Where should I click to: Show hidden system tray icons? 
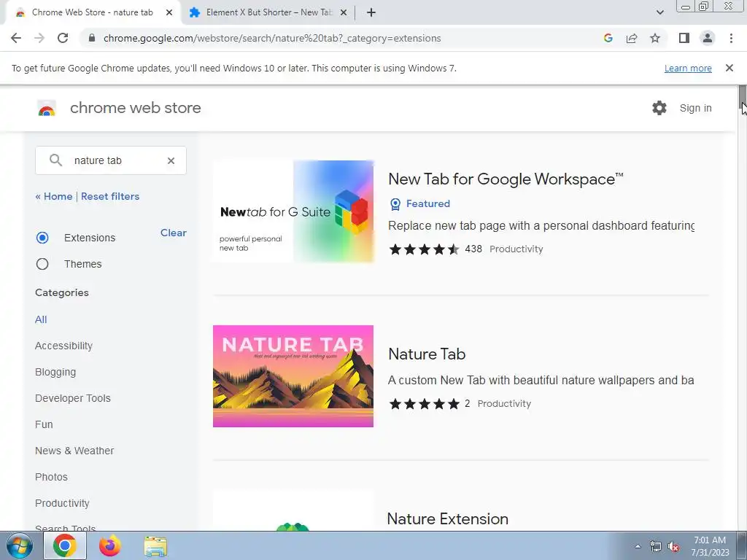(x=638, y=546)
